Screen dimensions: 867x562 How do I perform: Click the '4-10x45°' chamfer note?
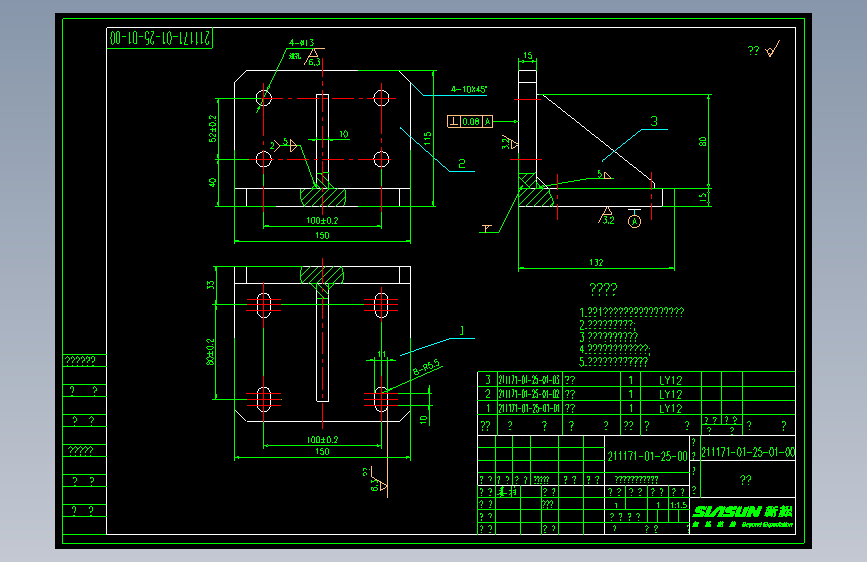coord(469,89)
